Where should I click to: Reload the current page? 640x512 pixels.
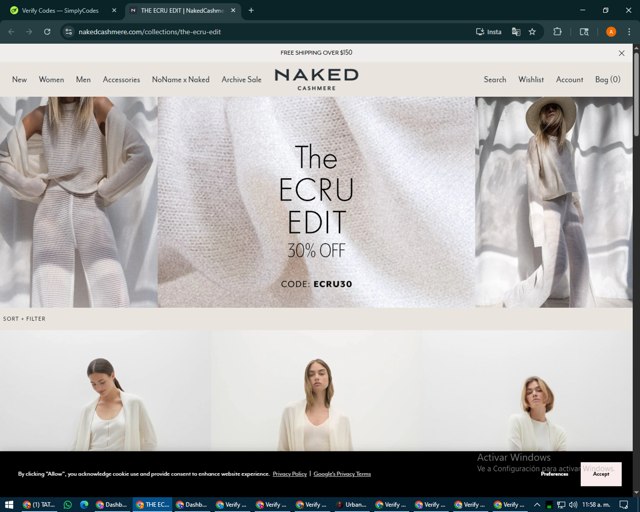point(47,32)
